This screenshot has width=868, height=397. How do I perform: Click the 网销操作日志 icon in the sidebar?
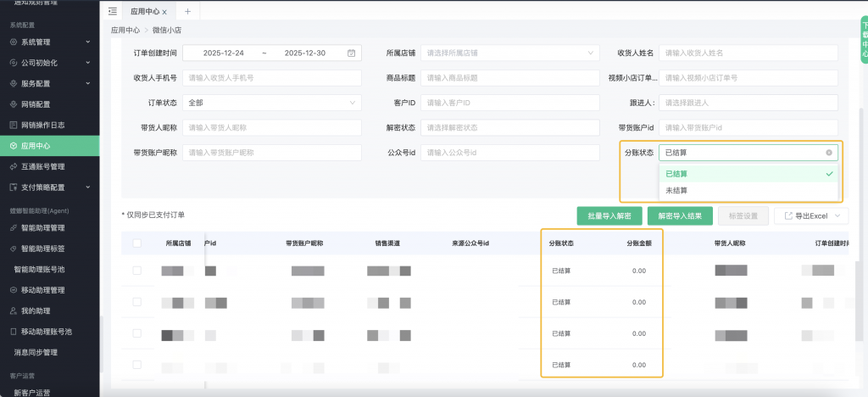pos(13,125)
